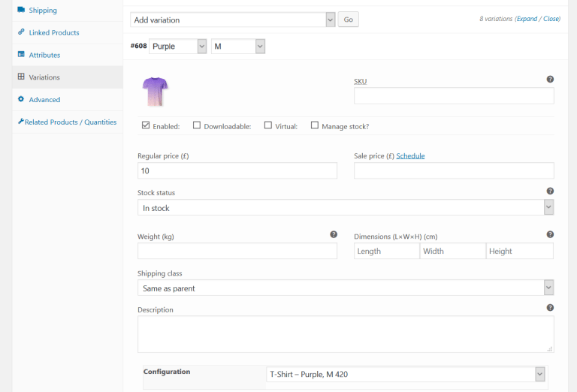Enable the Manage stock checkbox
Viewport: 577px width, 392px height.
[x=315, y=125]
